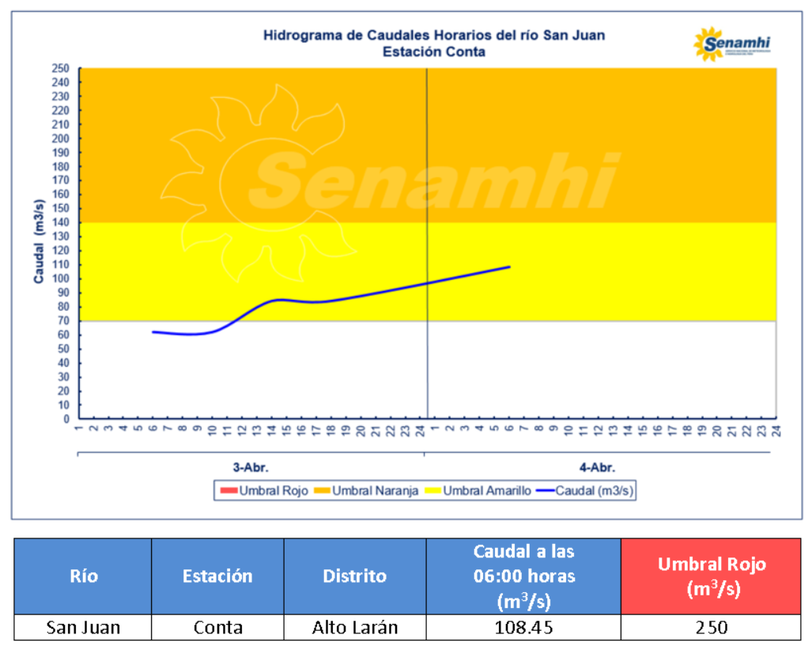
Task: Click the 'Caudal a las 06:00 horas' header
Action: pyautogui.click(x=523, y=576)
